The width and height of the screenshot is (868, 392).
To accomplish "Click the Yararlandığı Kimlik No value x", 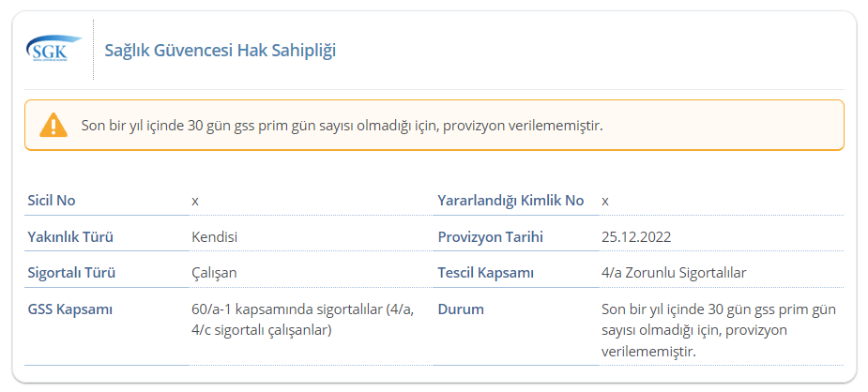I will click(605, 202).
